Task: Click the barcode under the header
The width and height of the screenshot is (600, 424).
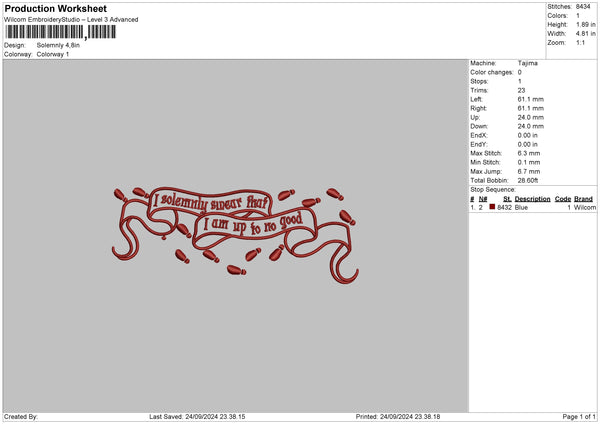Action: [60, 32]
